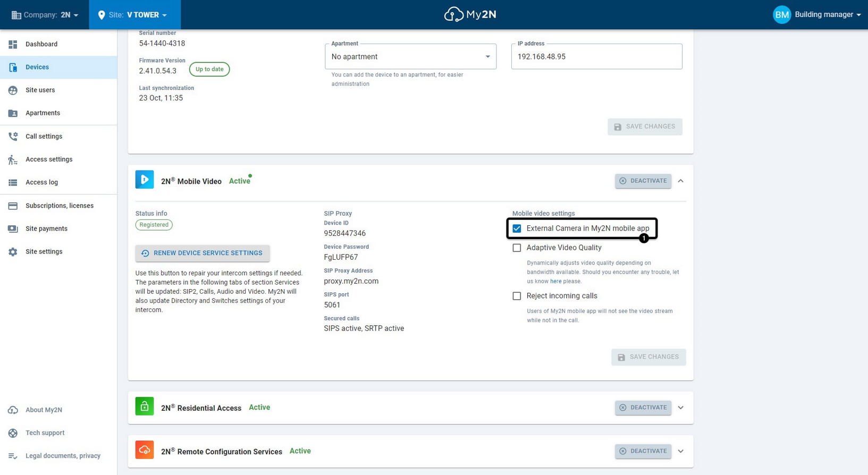This screenshot has height=475, width=868.
Task: Click the Site users icon
Action: [13, 90]
